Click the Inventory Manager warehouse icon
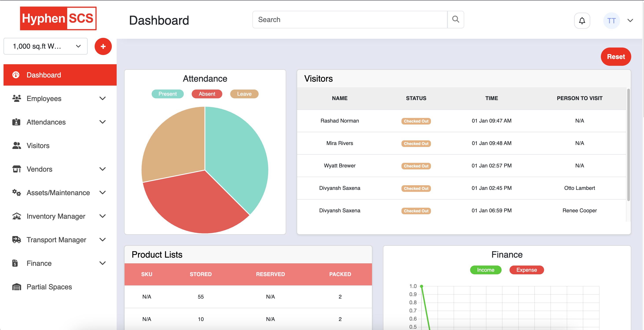Image resolution: width=644 pixels, height=330 pixels. (x=17, y=216)
